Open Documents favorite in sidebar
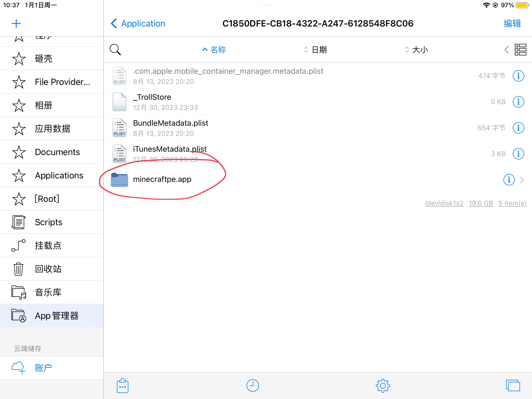The height and width of the screenshot is (399, 532). [52, 152]
